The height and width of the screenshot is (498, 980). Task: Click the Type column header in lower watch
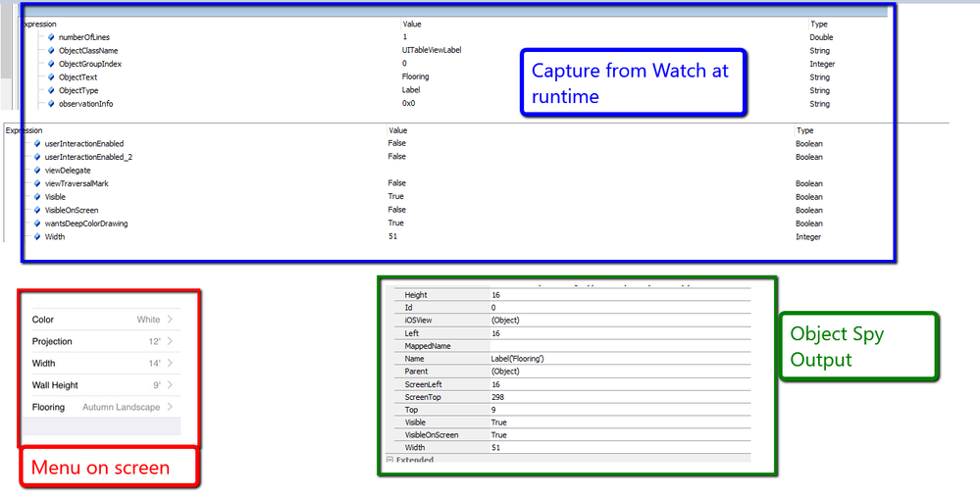[804, 129]
